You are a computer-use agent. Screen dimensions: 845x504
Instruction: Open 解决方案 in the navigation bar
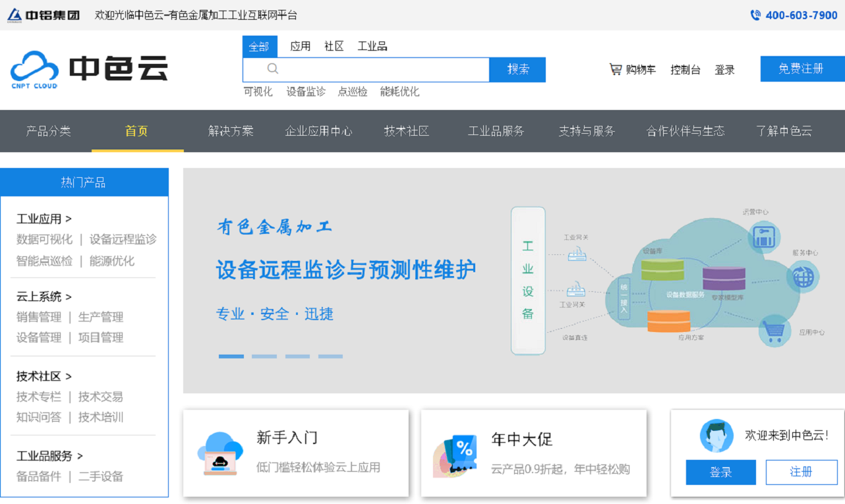(x=231, y=131)
